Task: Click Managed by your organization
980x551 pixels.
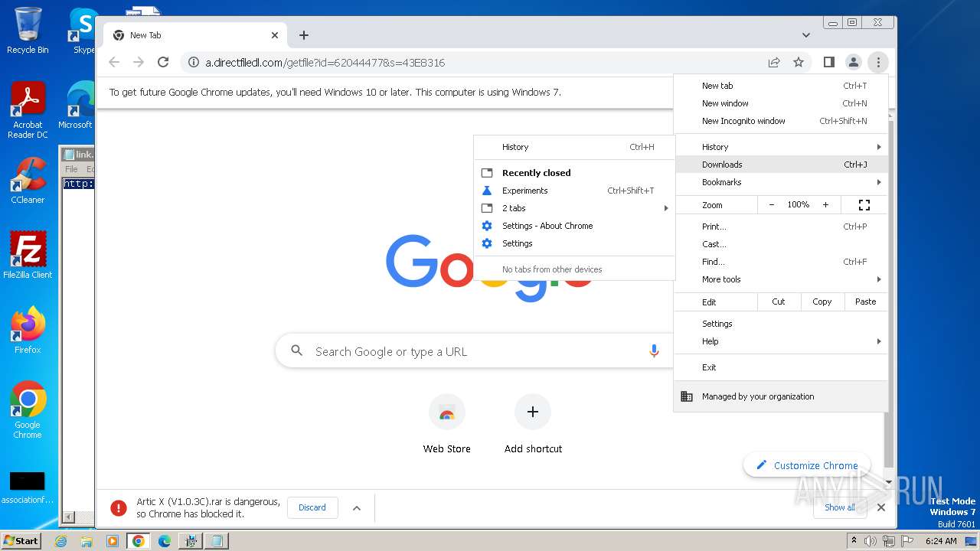Action: point(781,396)
